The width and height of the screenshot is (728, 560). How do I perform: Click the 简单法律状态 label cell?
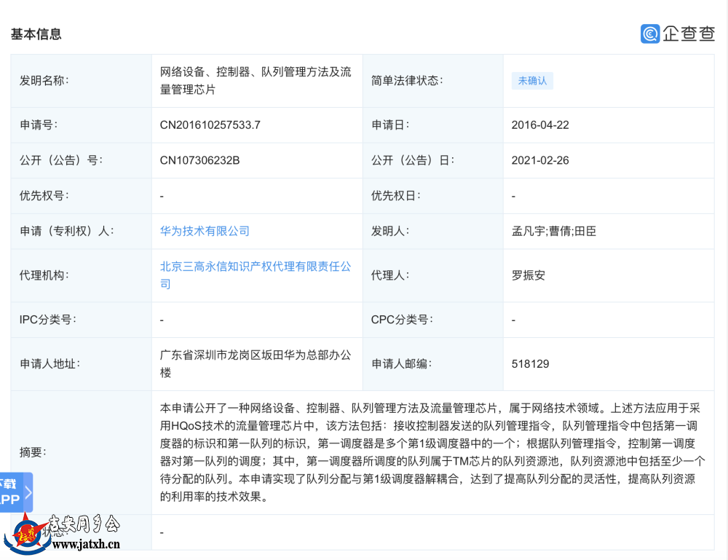pos(432,81)
